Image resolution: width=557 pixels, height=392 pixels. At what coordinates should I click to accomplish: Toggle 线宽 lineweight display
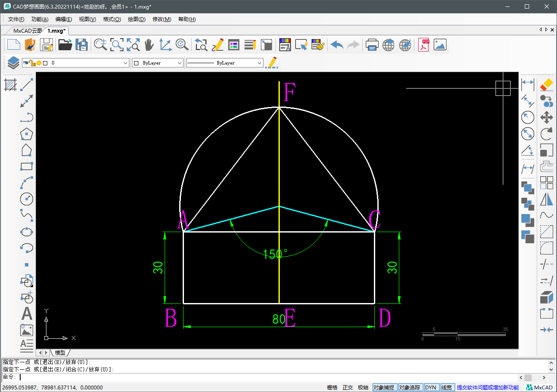(447, 387)
